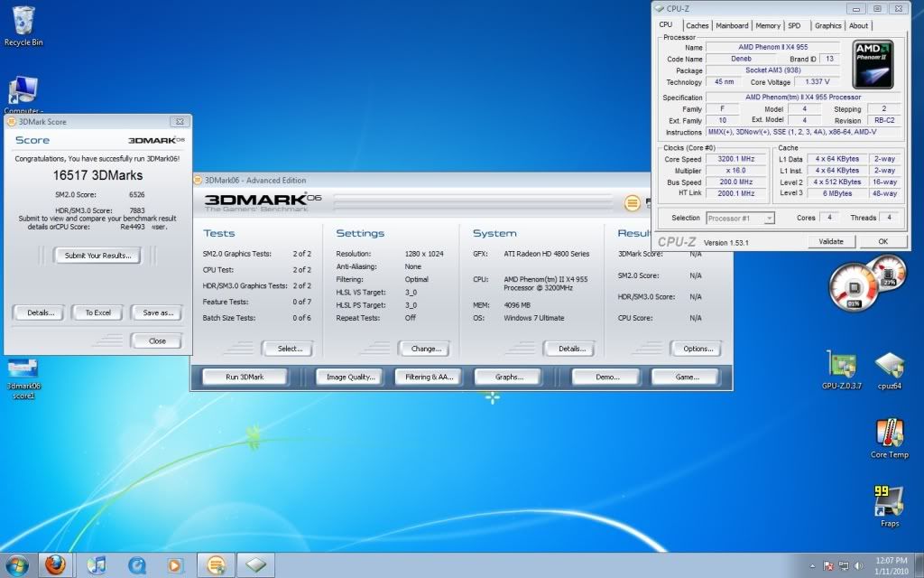Viewport: 924px width, 578px height.
Task: Click the Action Center flag tray icon
Action: pyautogui.click(x=827, y=566)
